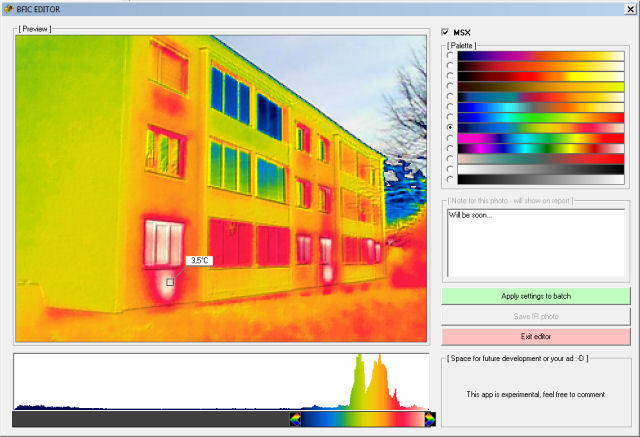Select the radio button for the first iron palette
Viewport: 640px width, 437px height.
coord(450,55)
